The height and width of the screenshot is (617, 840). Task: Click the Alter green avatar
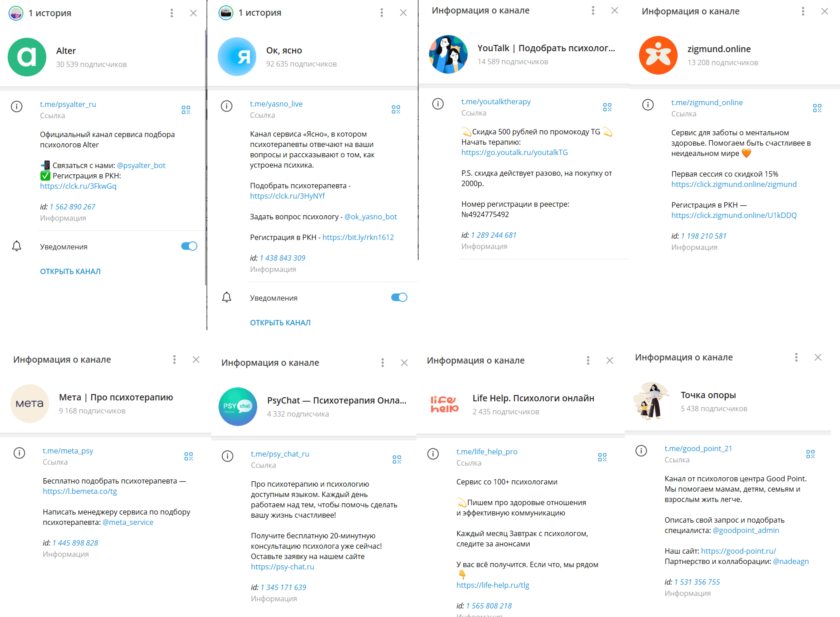pyautogui.click(x=27, y=57)
